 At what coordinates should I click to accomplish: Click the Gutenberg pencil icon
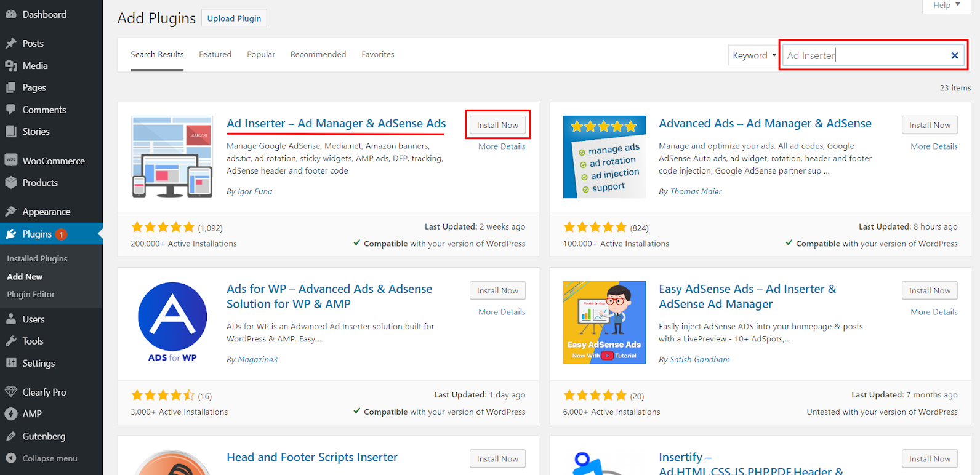pos(11,436)
